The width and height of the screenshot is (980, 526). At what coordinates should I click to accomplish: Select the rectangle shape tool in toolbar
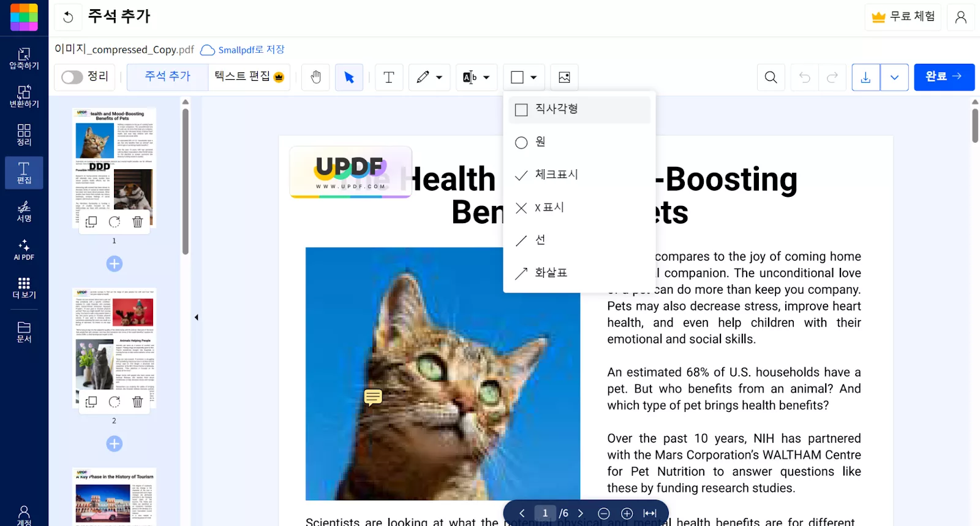click(517, 77)
